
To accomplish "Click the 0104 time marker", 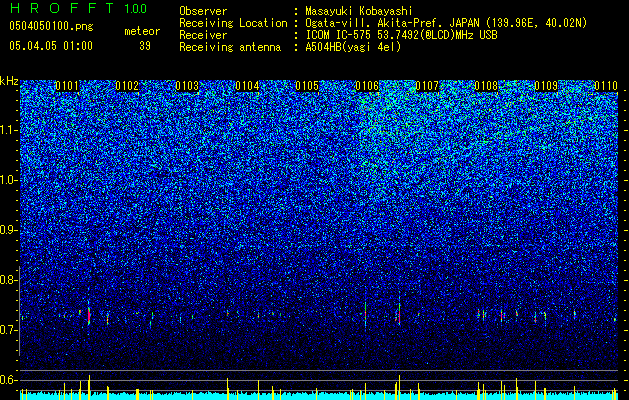I will click(x=247, y=86).
